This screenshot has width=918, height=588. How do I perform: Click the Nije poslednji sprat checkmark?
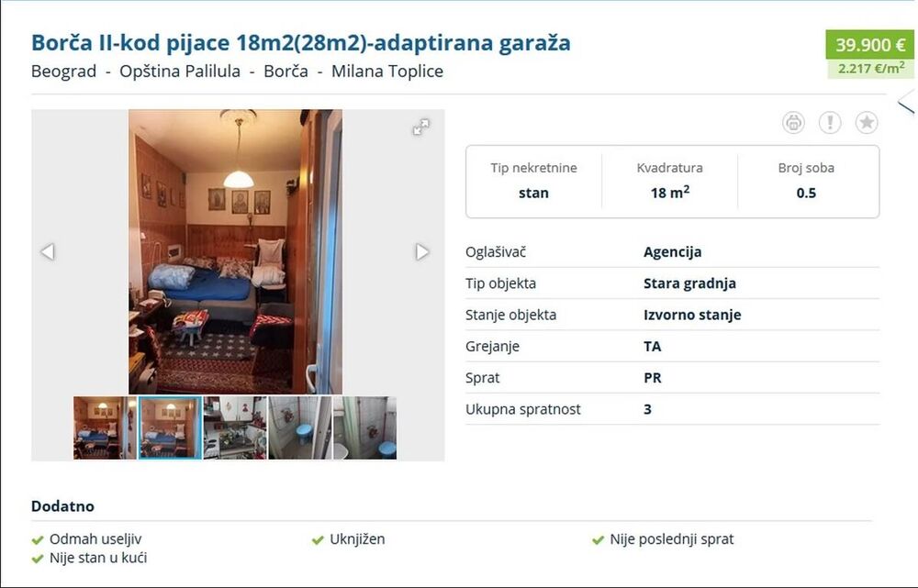pos(598,540)
